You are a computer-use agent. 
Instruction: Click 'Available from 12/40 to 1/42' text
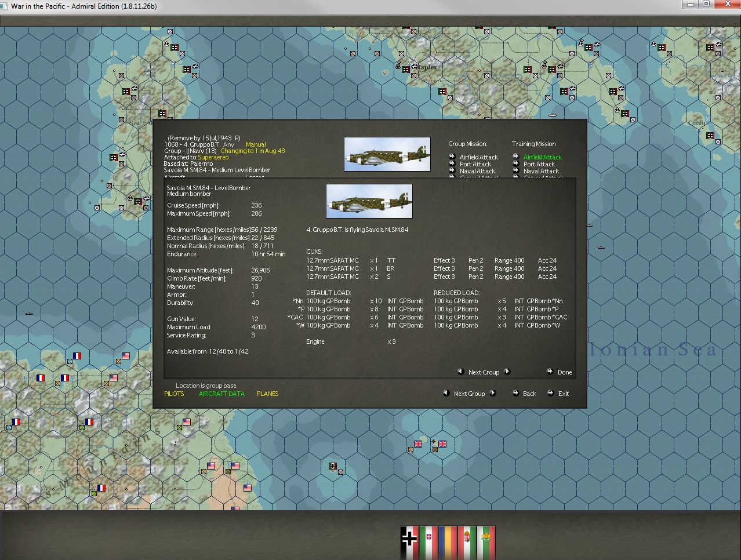pyautogui.click(x=208, y=352)
